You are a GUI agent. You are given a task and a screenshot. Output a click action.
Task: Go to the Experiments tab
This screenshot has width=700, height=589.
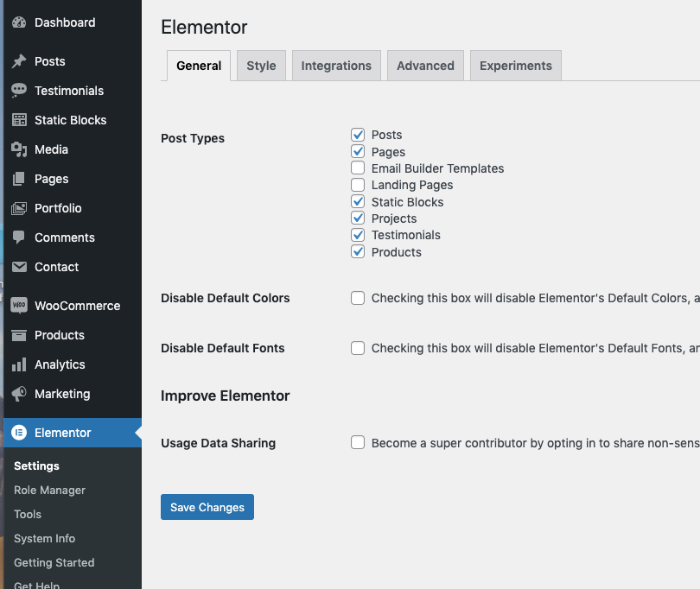tap(515, 66)
